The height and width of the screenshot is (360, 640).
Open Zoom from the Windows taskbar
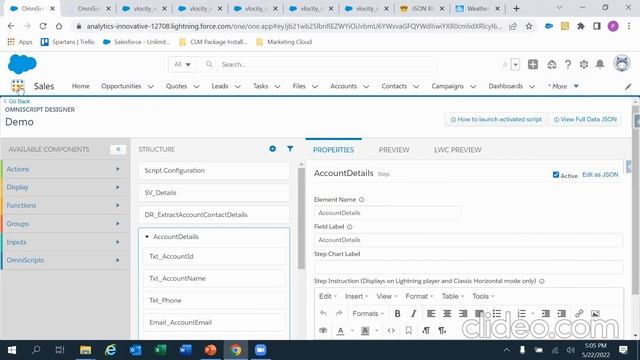click(260, 350)
